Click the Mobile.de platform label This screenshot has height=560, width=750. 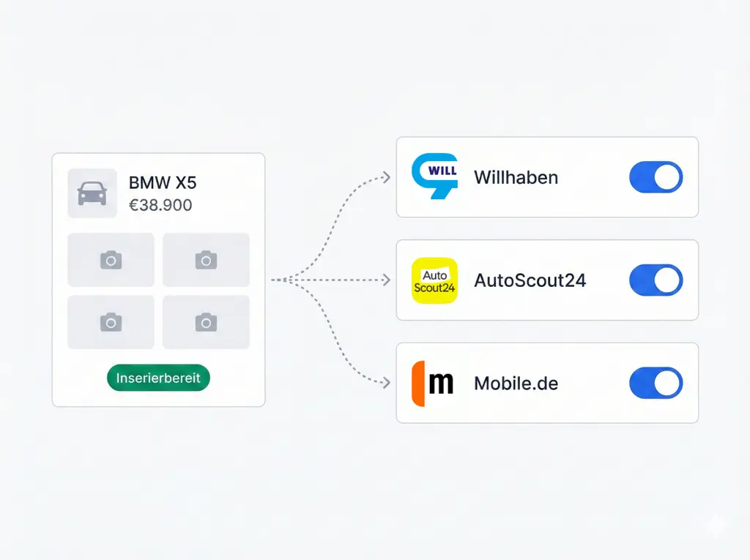(516, 383)
